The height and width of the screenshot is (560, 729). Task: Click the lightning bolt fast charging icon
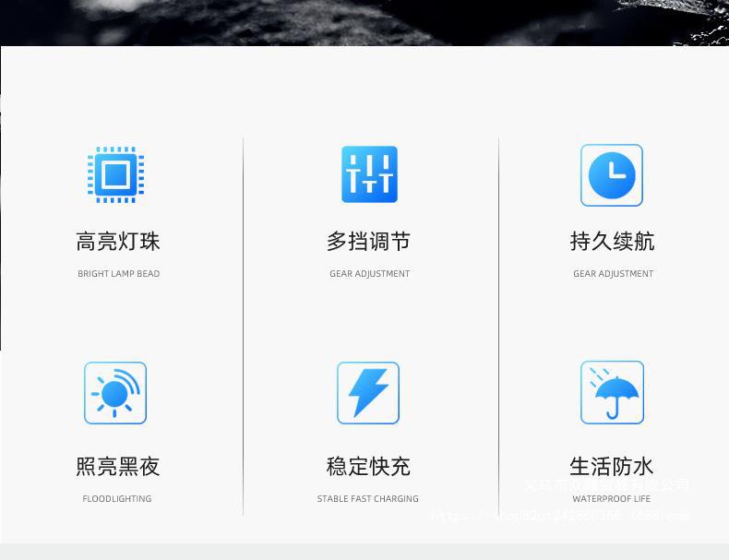tap(368, 393)
